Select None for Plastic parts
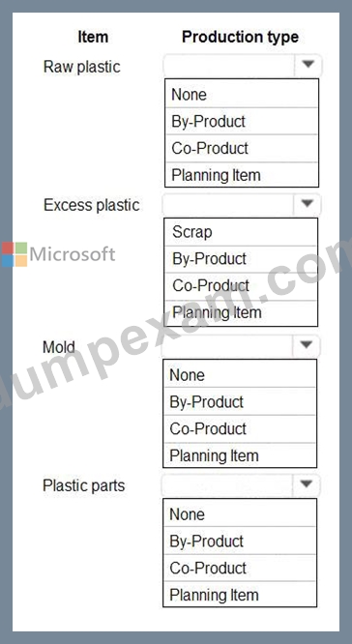Image resolution: width=352 pixels, height=644 pixels. point(240,514)
